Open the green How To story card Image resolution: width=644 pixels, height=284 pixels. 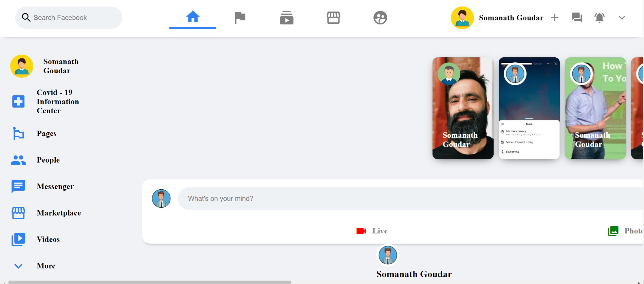(x=595, y=108)
